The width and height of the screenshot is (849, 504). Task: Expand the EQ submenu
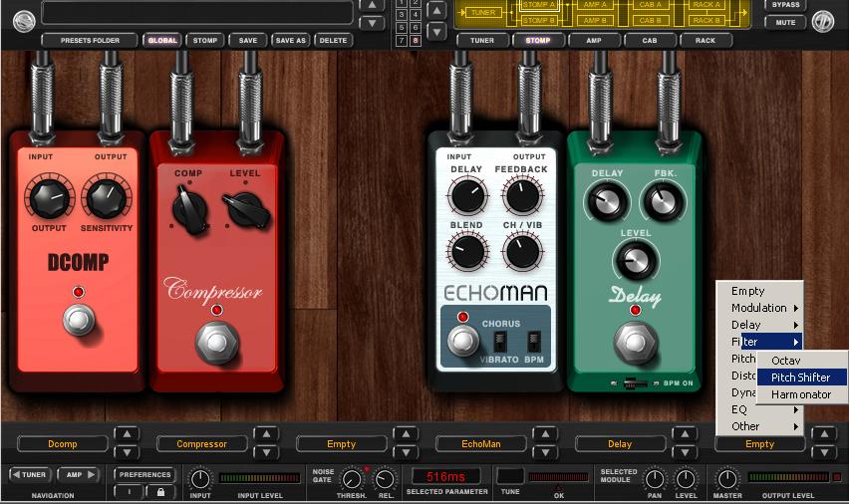[759, 409]
